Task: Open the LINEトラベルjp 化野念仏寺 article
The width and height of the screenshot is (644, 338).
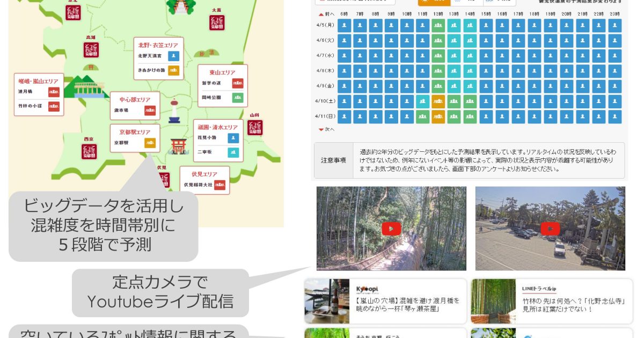Action: (x=552, y=301)
